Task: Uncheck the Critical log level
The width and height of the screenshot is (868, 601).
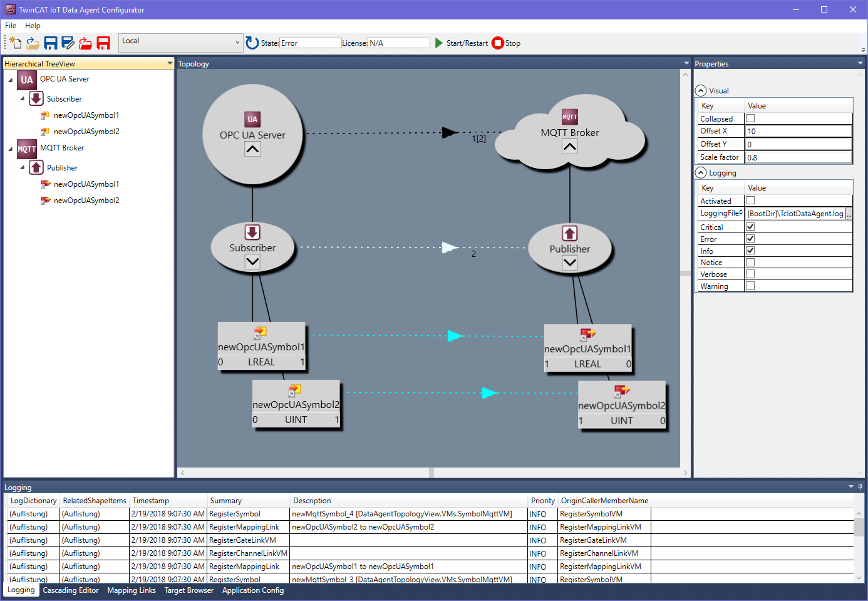Action: 750,227
